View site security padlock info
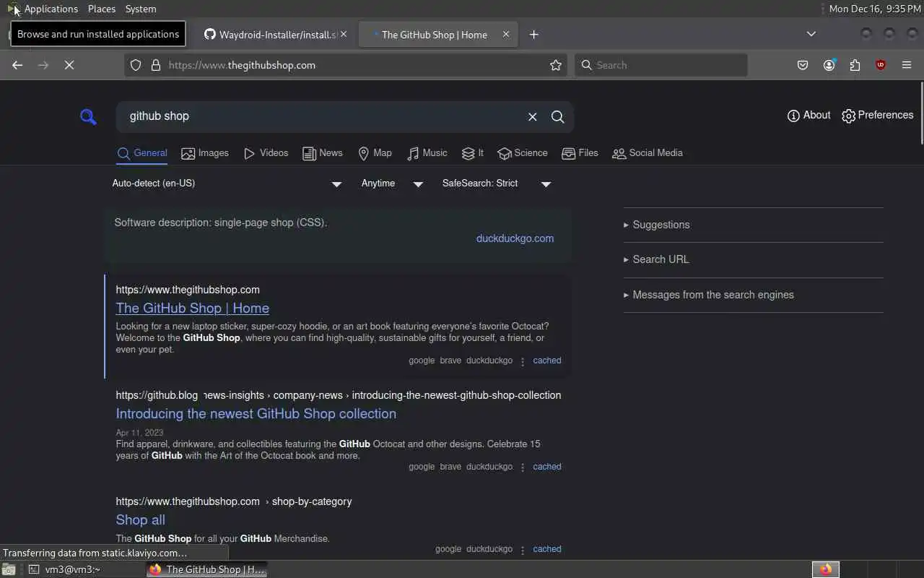 [x=155, y=65]
